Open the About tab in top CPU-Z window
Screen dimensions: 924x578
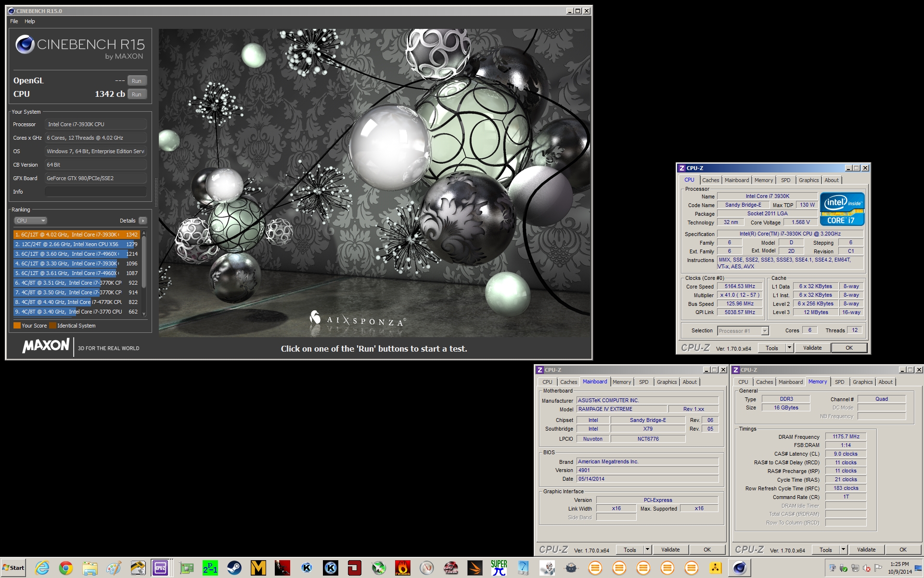point(831,180)
